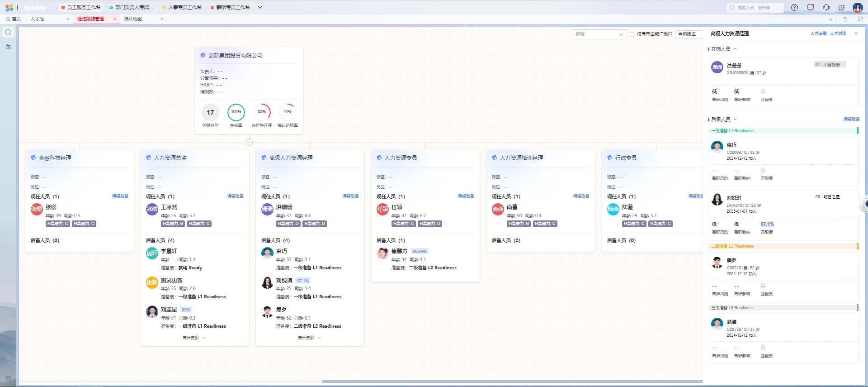Image resolution: width=868 pixels, height=387 pixels.
Task: Switch to the 梯队地图 tab
Action: click(133, 19)
